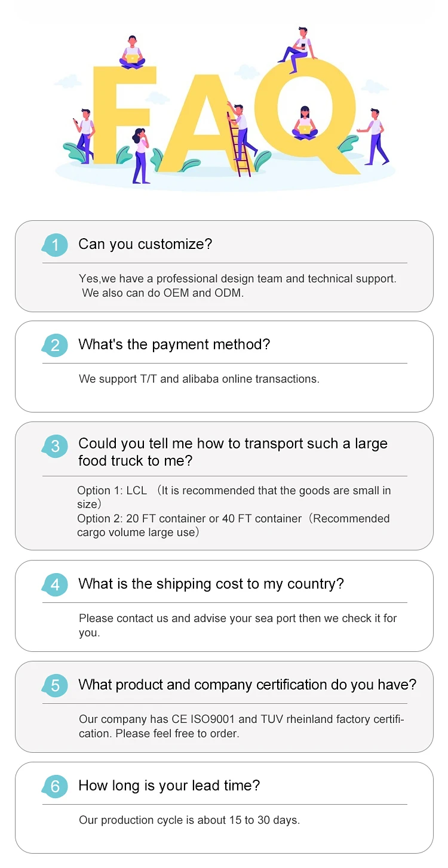
Task: Select the product and company certification question
Action: point(247,685)
